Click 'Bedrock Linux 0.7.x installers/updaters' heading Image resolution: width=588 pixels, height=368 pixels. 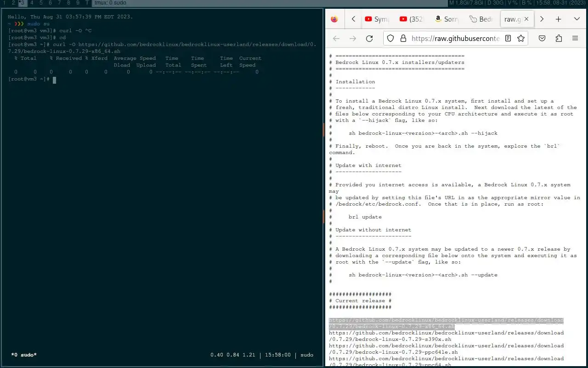click(x=400, y=62)
